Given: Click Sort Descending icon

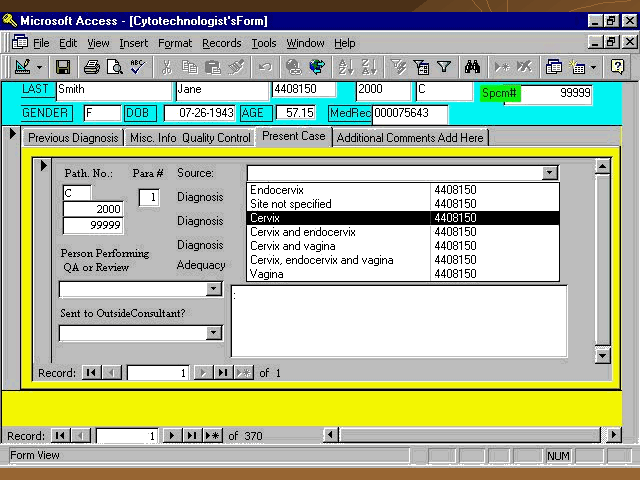Looking at the screenshot, I should (368, 67).
